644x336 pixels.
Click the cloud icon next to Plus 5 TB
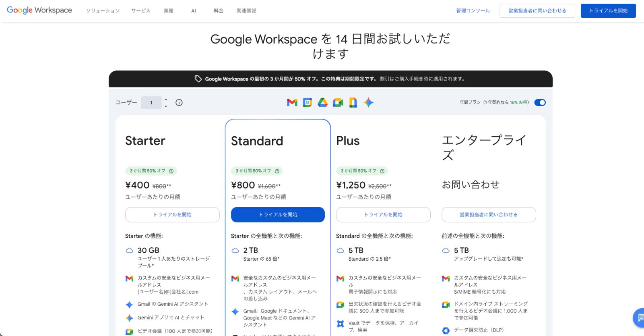pos(340,250)
